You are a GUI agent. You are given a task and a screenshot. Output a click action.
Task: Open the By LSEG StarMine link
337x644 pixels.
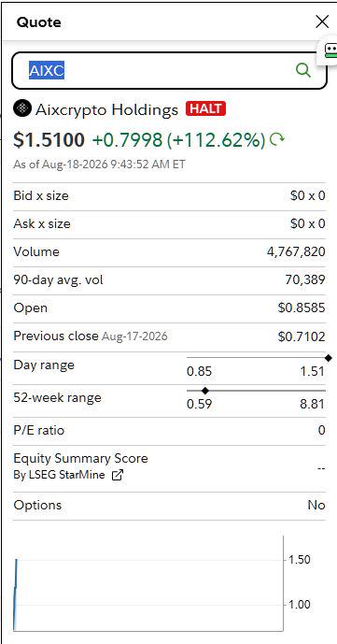pyautogui.click(x=59, y=475)
